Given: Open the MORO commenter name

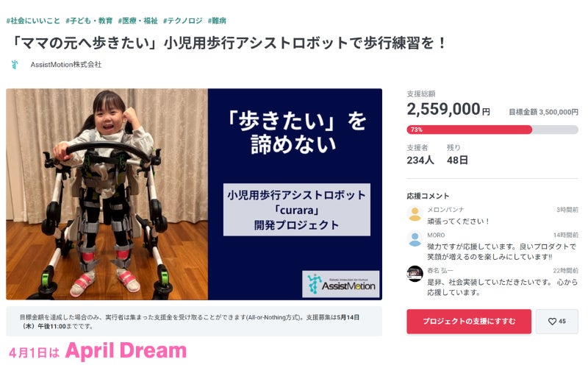Looking at the screenshot, I should point(436,235).
